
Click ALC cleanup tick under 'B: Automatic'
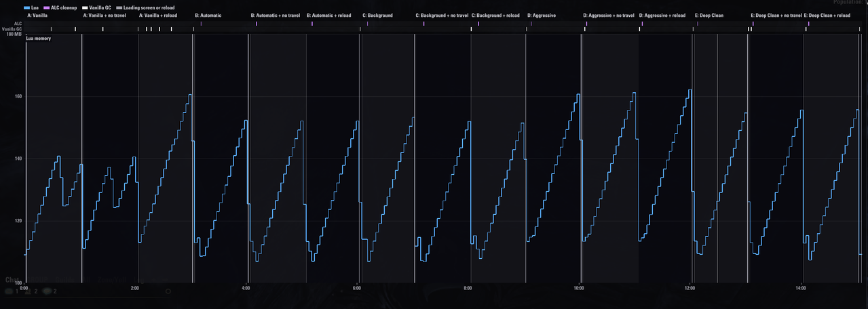point(201,24)
